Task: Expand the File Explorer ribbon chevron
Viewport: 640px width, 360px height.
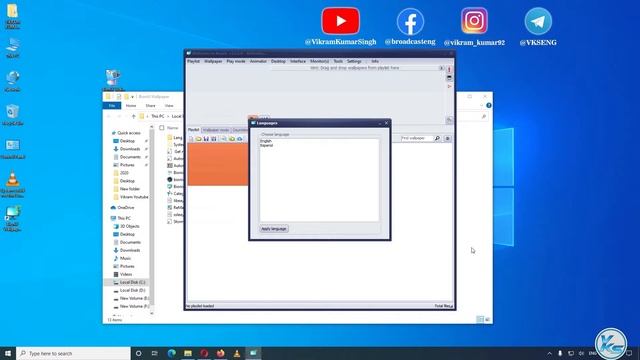Action: pos(481,105)
